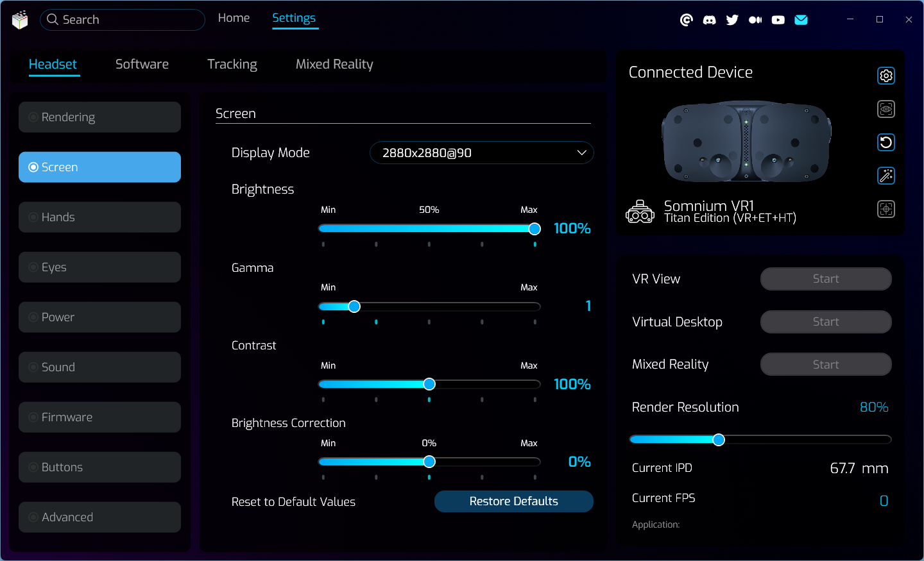This screenshot has height=561, width=924.
Task: Start the Virtual Desktop
Action: (825, 322)
